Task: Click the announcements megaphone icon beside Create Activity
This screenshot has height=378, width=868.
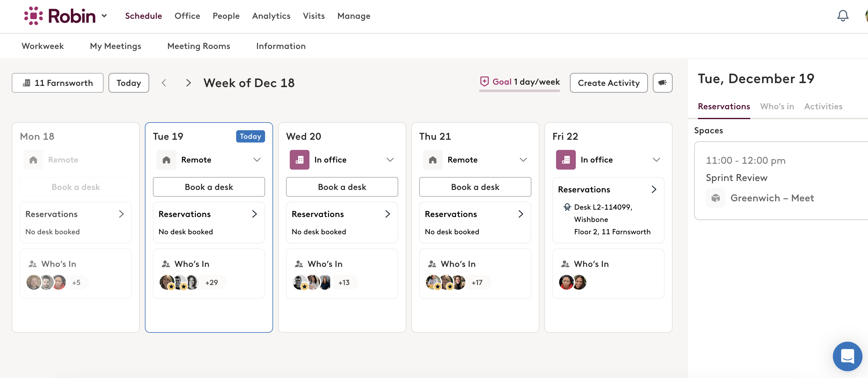Action: click(x=662, y=83)
